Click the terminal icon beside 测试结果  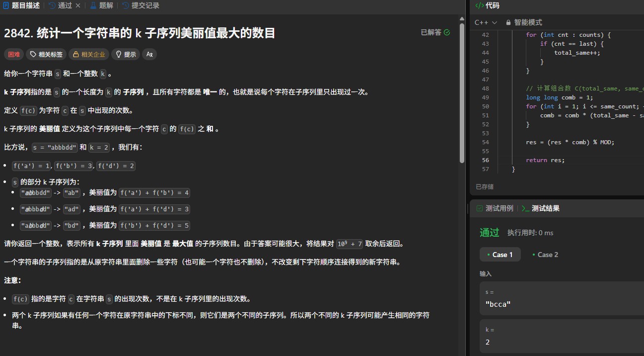point(525,208)
